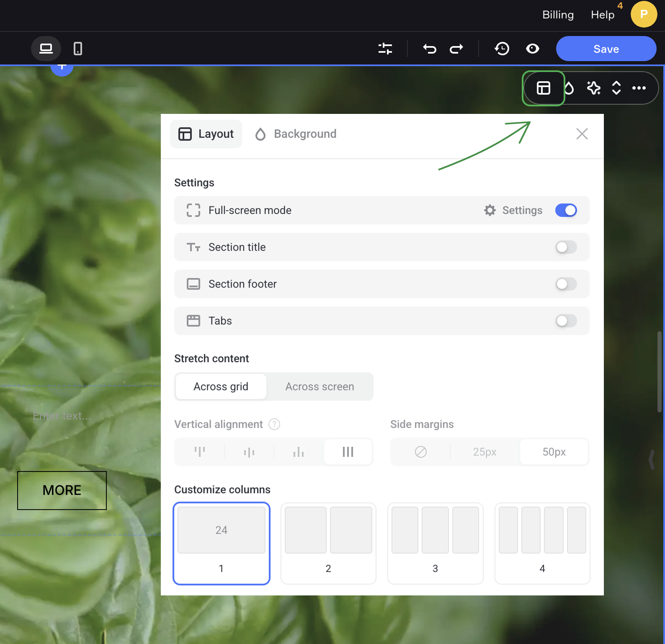Image resolution: width=665 pixels, height=644 pixels.
Task: Open the version history clock icon
Action: point(502,49)
